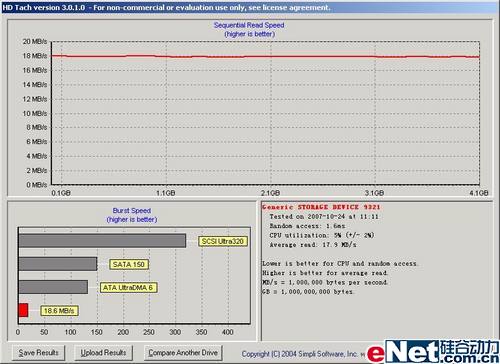Click the Average read 17.9 MB/s line

tap(313, 245)
